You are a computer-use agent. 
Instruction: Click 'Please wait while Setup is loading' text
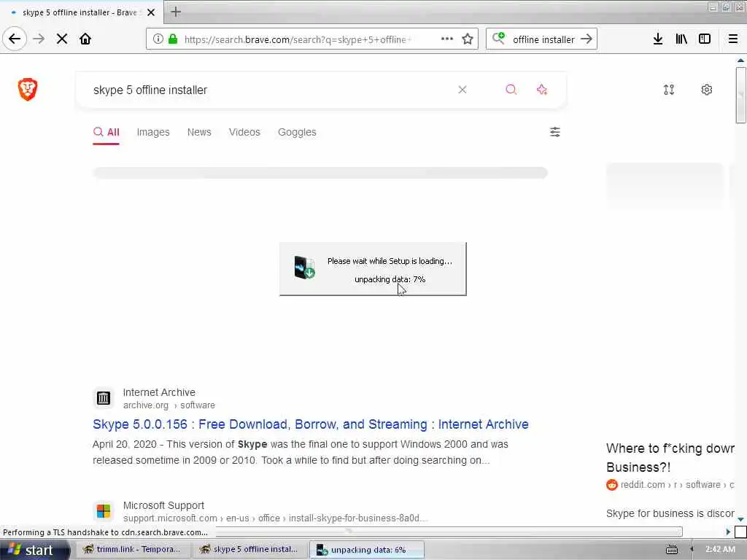tap(390, 261)
